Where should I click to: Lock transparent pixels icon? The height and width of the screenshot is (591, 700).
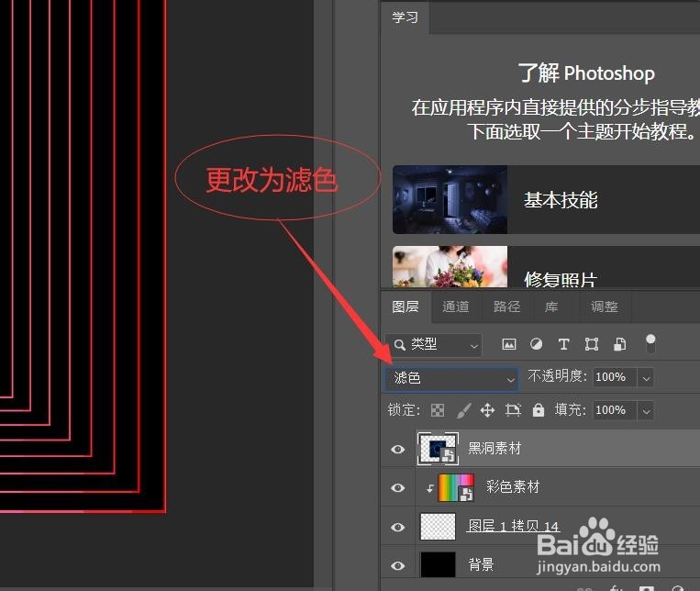[438, 410]
